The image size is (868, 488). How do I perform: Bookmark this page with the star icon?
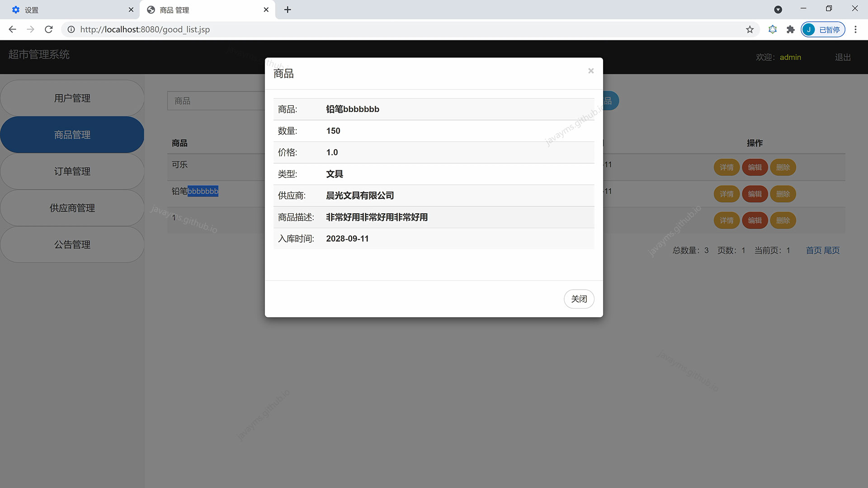click(750, 29)
